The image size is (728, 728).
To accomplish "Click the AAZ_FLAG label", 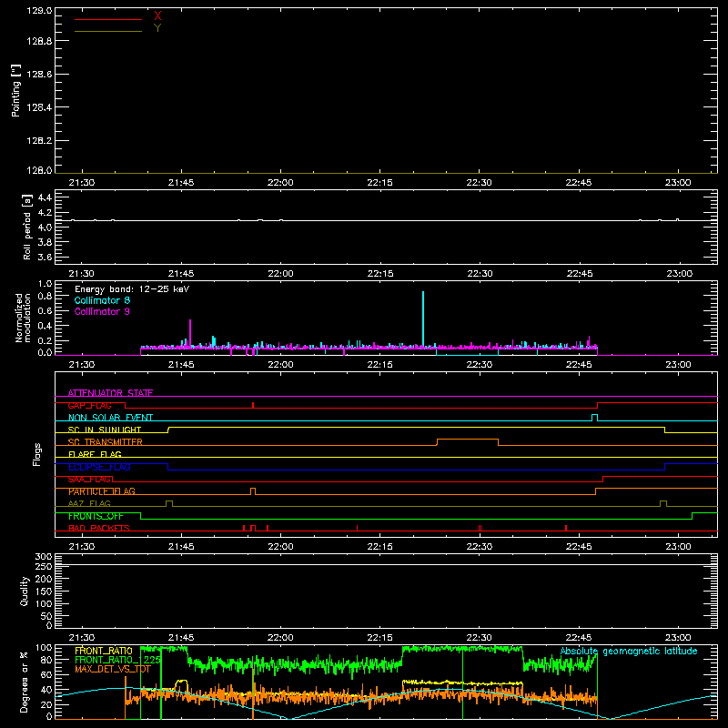I will point(89,503).
